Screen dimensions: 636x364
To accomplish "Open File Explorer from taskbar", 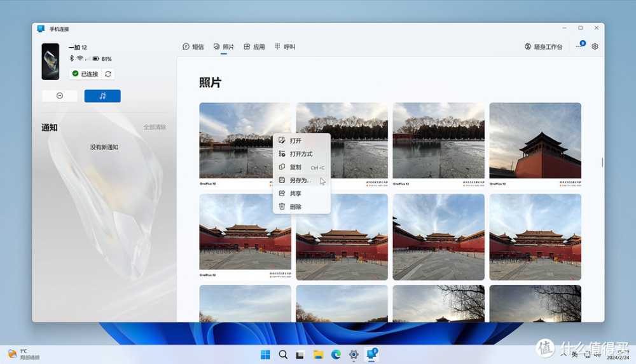I will pyautogui.click(x=319, y=354).
